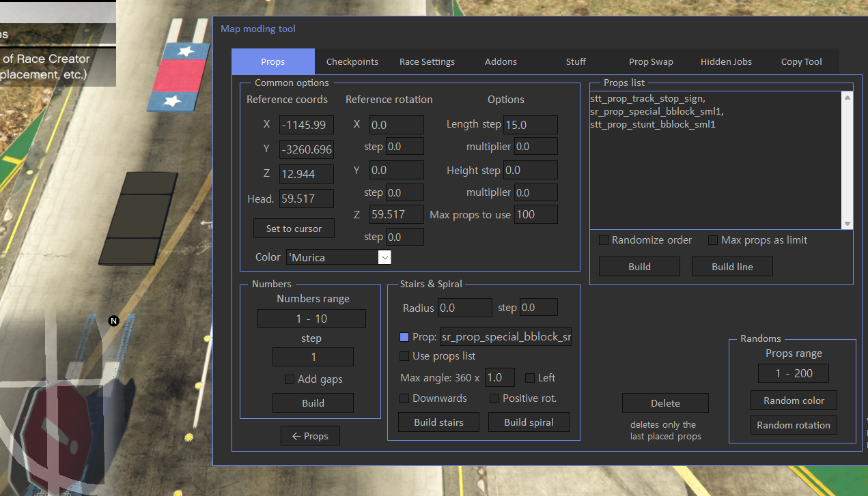The width and height of the screenshot is (868, 496).
Task: Click the Reference rotation Y field
Action: pyautogui.click(x=397, y=170)
